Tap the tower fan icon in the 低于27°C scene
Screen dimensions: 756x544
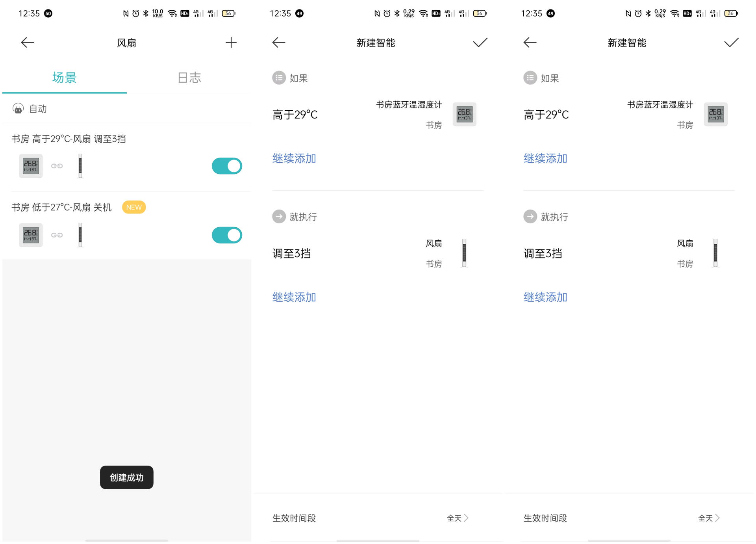[x=80, y=235]
